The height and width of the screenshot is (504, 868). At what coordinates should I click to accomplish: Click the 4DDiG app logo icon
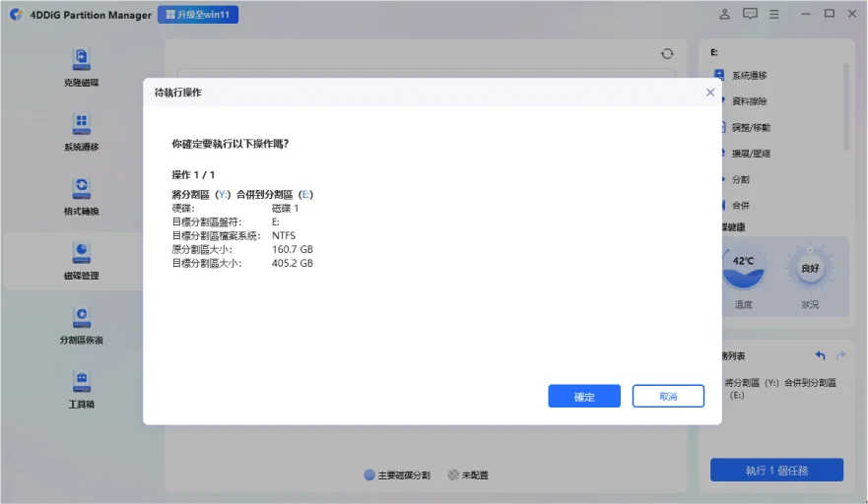tap(17, 15)
